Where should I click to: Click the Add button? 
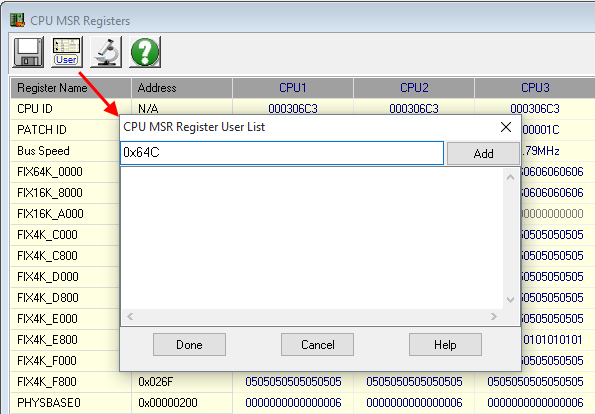click(483, 154)
